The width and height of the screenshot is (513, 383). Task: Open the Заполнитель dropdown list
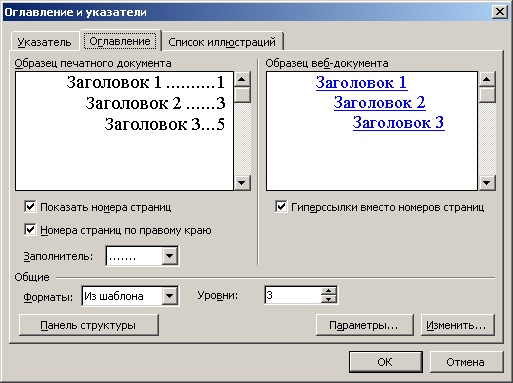(170, 256)
